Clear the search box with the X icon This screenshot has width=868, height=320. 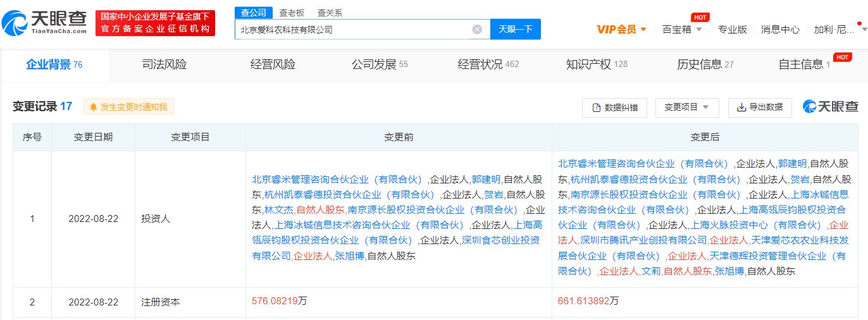tap(477, 29)
